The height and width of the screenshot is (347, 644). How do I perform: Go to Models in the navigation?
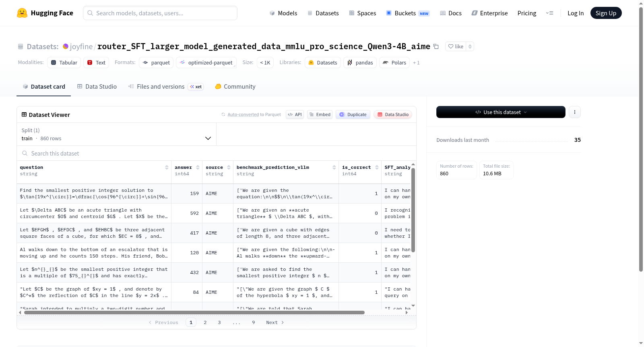tap(283, 13)
